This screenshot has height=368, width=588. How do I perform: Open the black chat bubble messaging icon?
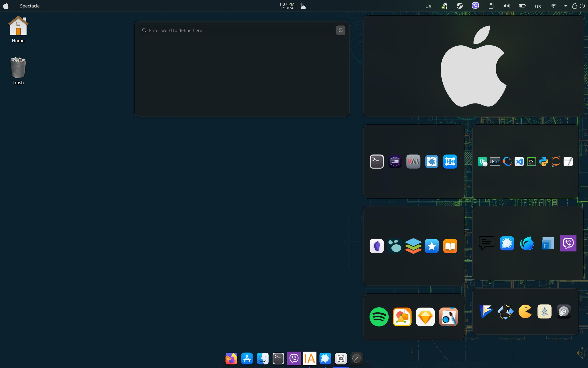point(486,243)
